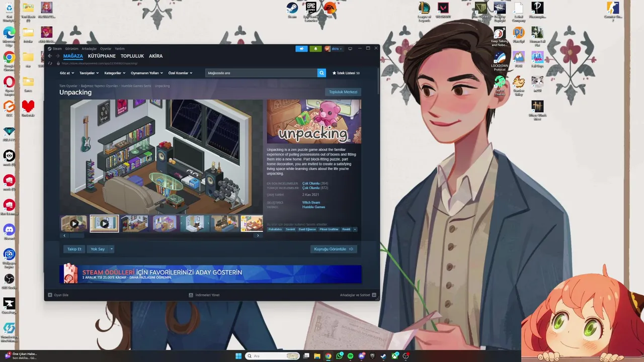This screenshot has height=362, width=644.
Task: Open İstek Listesi wishlist link
Action: point(346,73)
